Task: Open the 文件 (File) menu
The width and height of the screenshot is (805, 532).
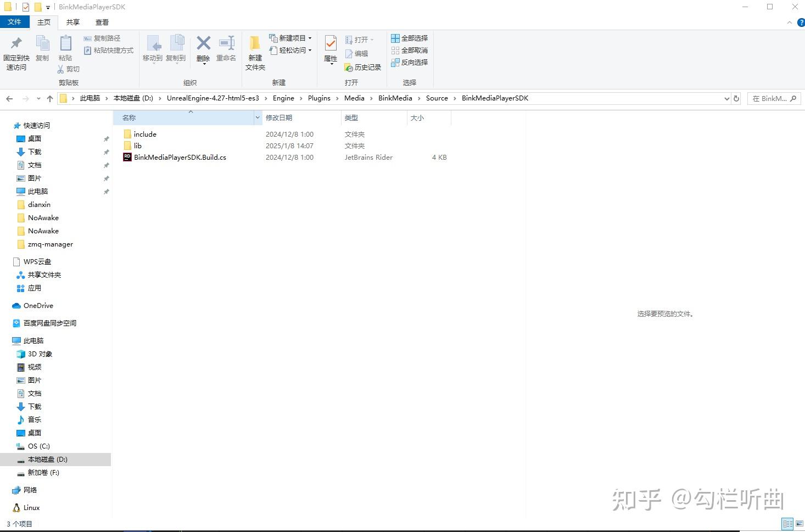Action: [x=15, y=22]
